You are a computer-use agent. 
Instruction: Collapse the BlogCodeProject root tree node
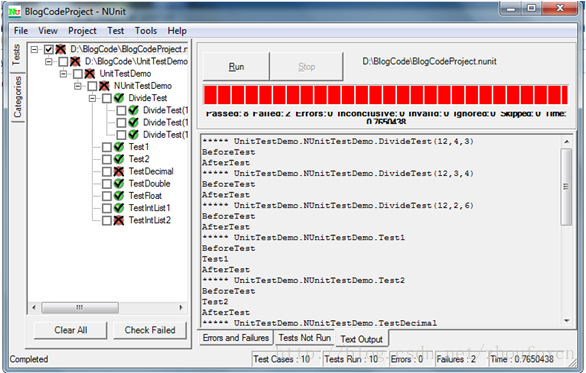34,49
